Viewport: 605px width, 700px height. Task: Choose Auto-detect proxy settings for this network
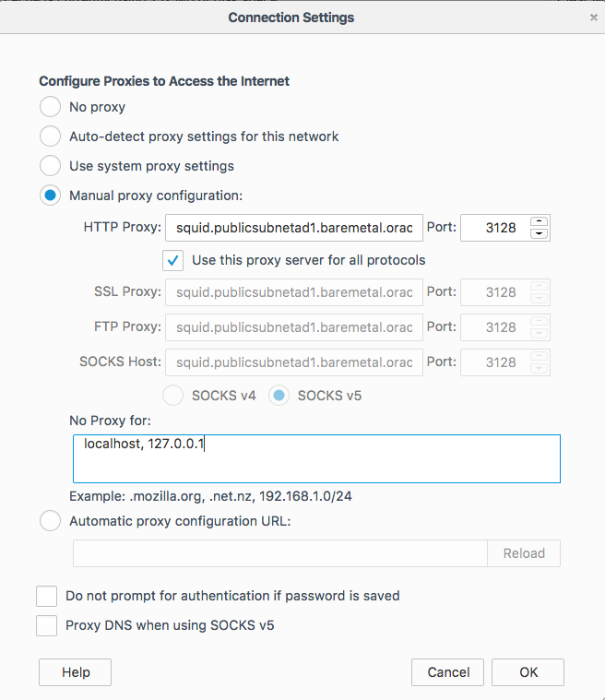pos(50,136)
